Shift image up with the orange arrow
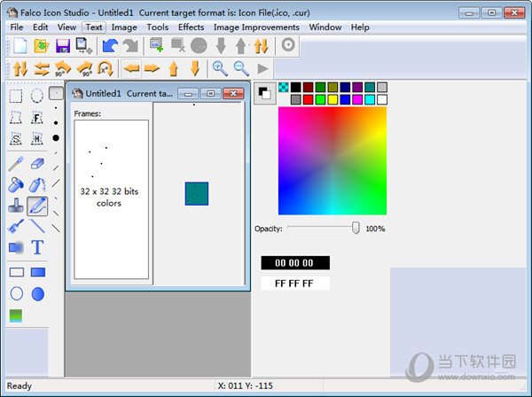Image resolution: width=532 pixels, height=397 pixels. pyautogui.click(x=174, y=68)
